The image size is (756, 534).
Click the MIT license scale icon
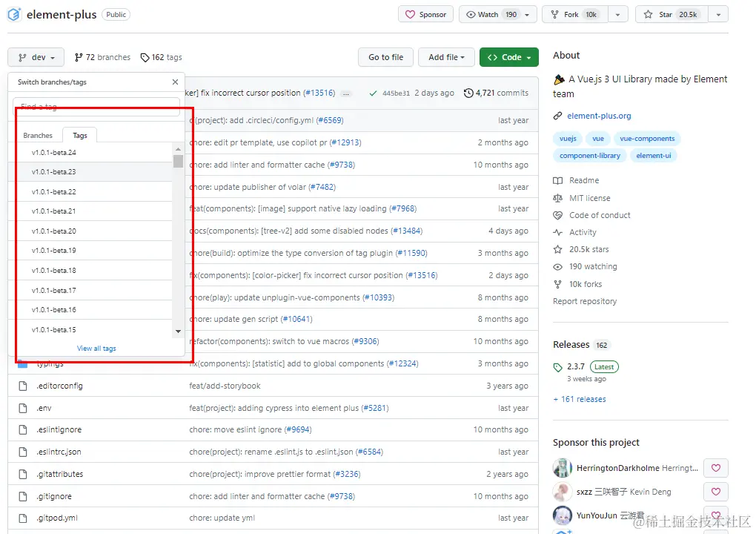tap(558, 198)
